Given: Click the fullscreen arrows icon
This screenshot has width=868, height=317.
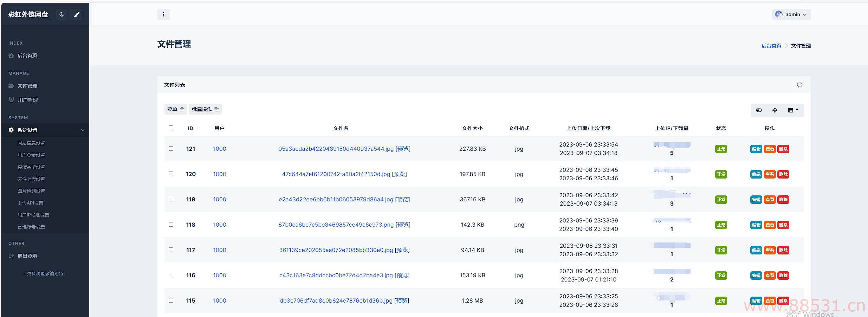Looking at the screenshot, I should point(775,110).
